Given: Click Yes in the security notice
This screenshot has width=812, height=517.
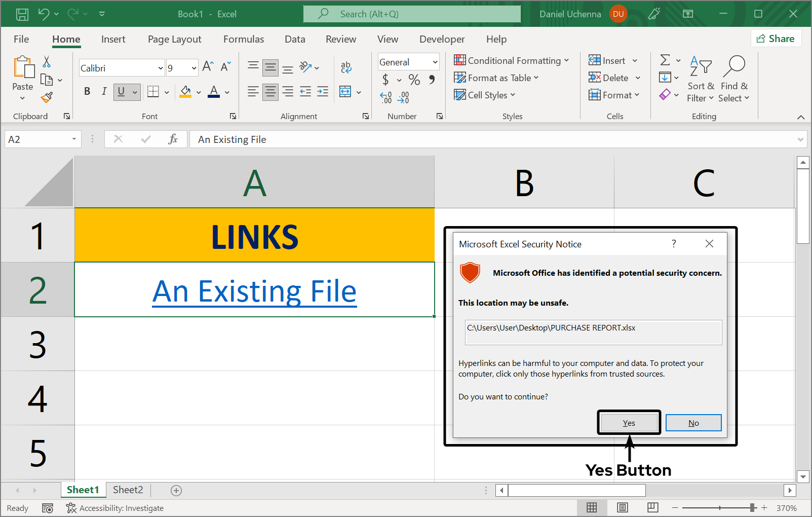Looking at the screenshot, I should [x=629, y=422].
